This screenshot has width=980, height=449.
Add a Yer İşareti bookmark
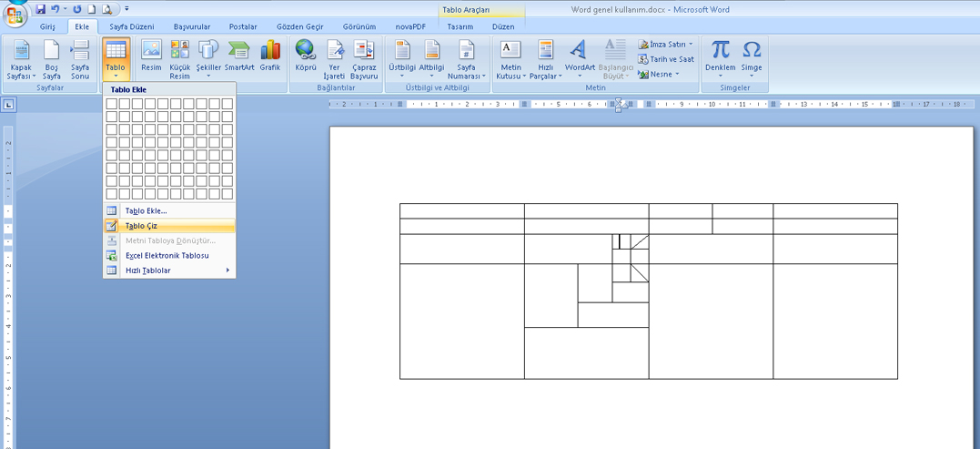(336, 60)
